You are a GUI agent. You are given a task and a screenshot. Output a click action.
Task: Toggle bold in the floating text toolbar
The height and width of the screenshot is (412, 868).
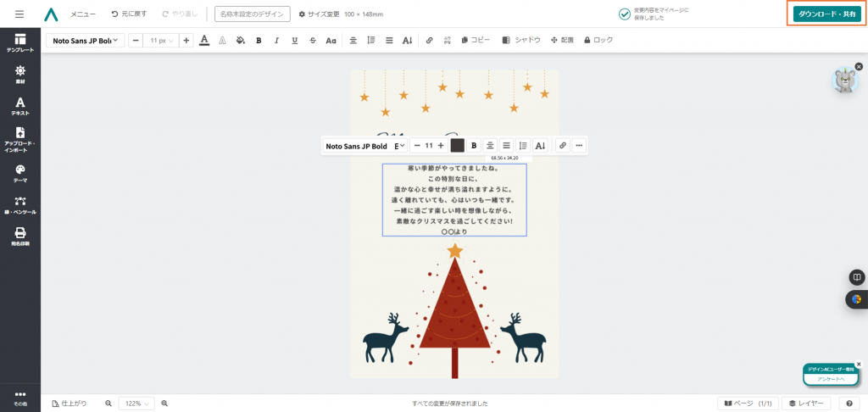(x=474, y=146)
